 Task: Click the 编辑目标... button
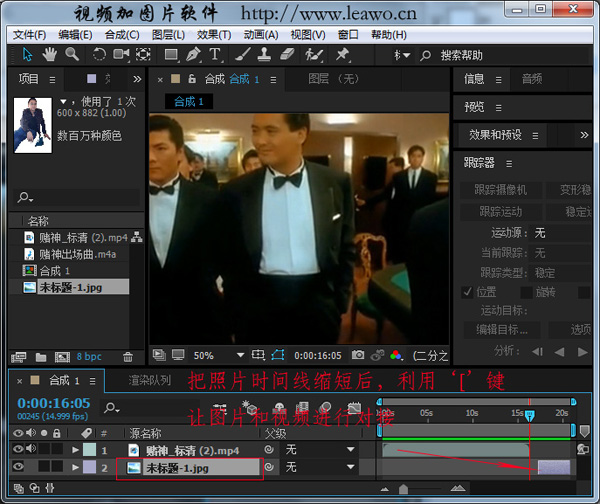pos(502,329)
